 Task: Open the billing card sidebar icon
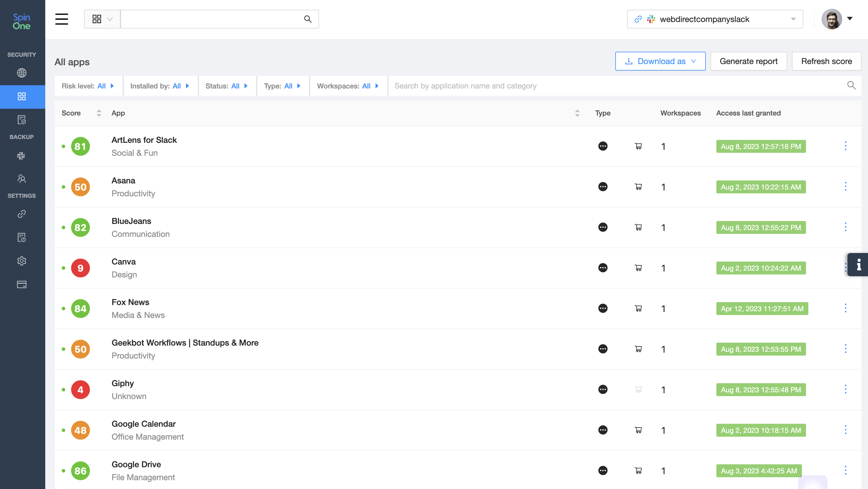21,284
